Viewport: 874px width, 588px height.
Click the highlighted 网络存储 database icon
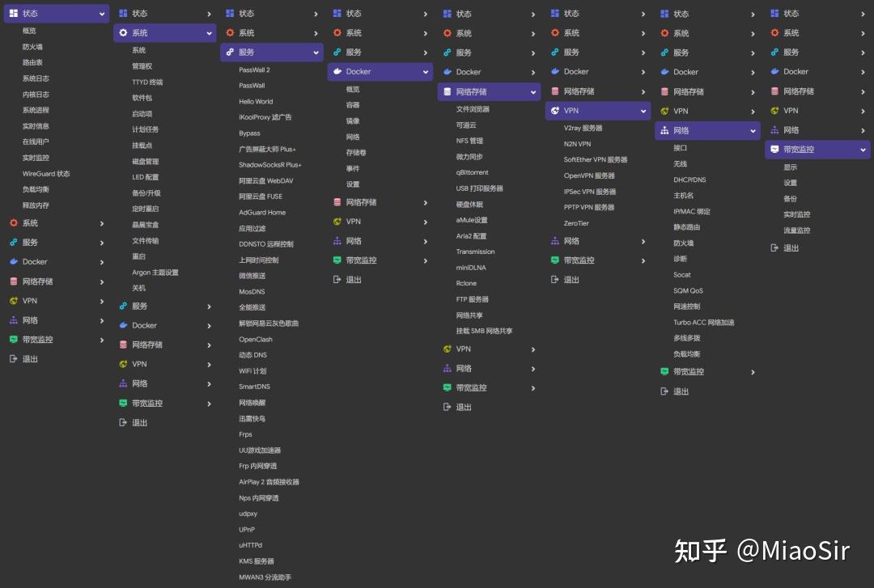447,91
